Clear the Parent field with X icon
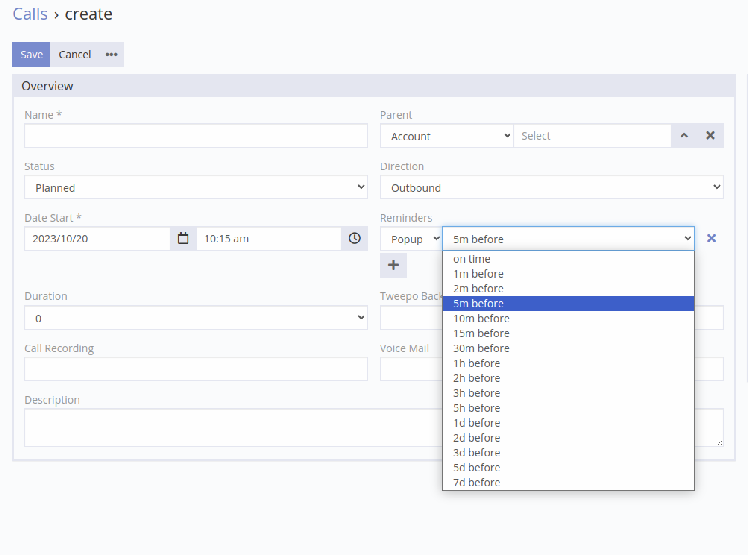 click(x=710, y=136)
